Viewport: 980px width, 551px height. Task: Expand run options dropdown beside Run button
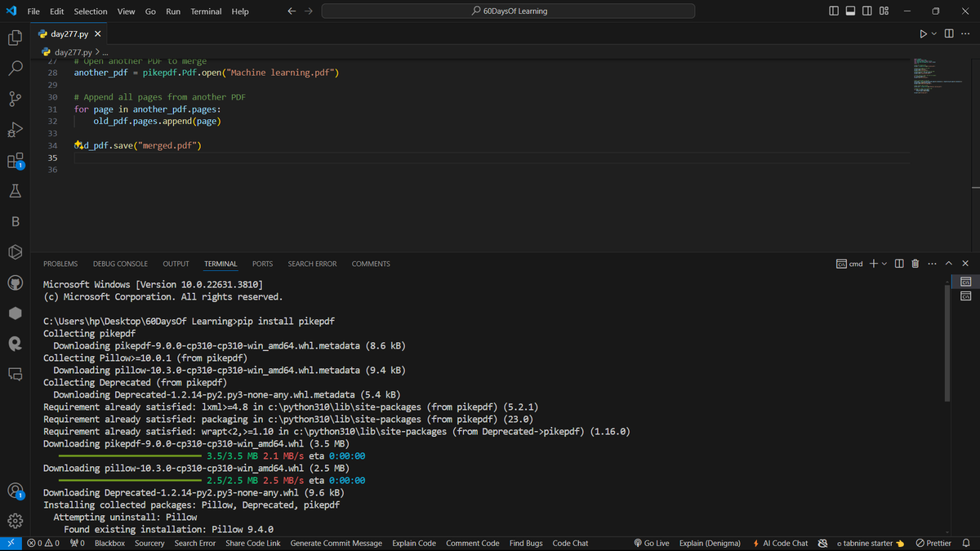click(x=934, y=33)
